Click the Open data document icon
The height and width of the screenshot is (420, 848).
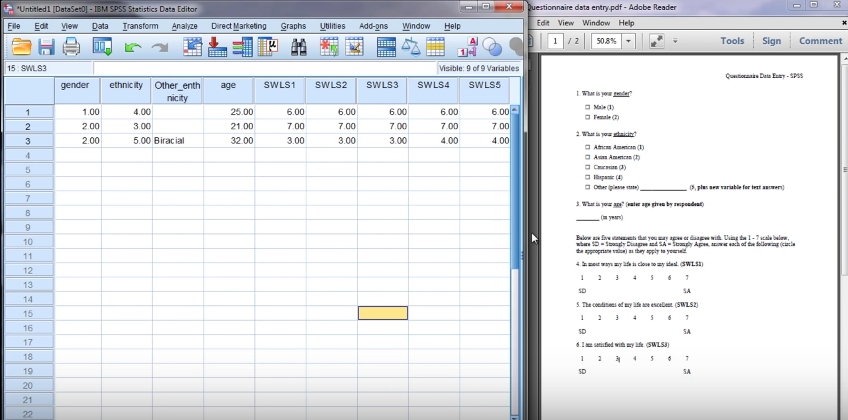click(20, 47)
